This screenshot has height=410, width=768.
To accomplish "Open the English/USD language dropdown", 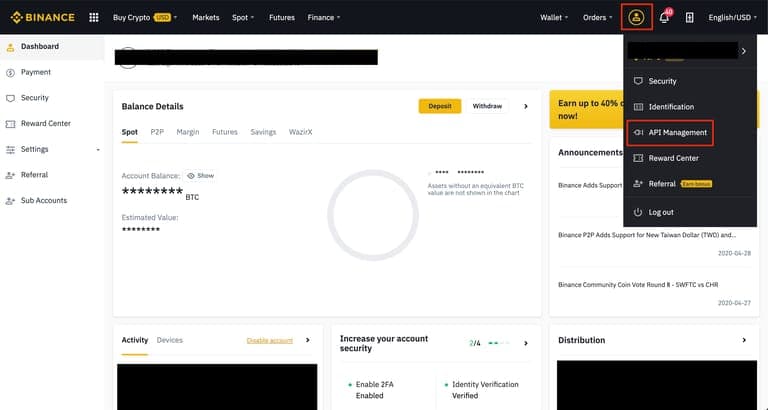I will click(x=732, y=18).
